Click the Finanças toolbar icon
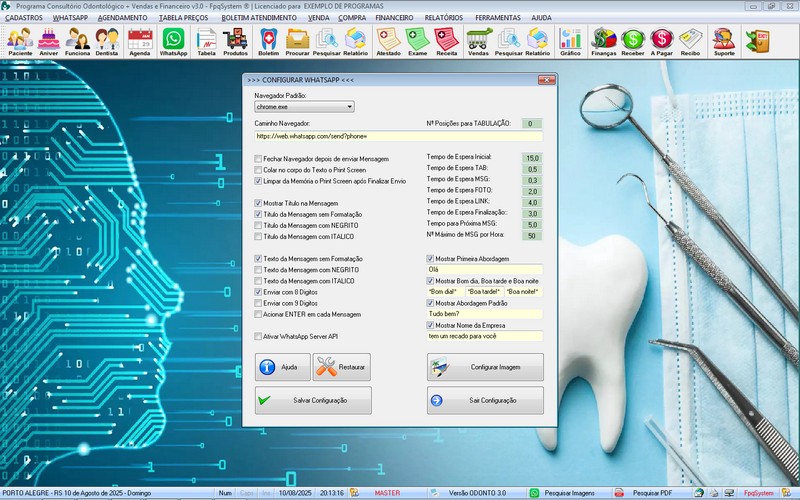The image size is (800, 500). pos(603,41)
